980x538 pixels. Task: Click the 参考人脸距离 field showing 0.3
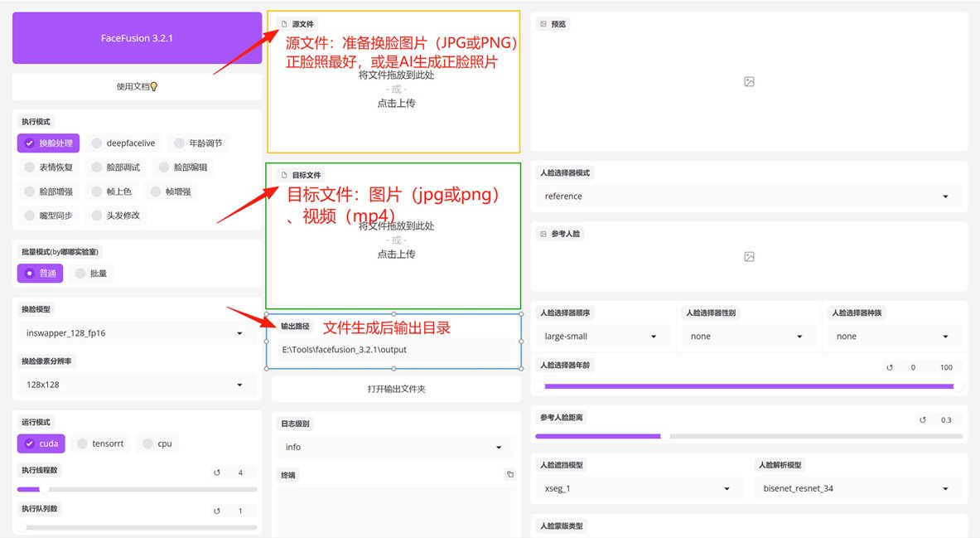click(x=946, y=420)
